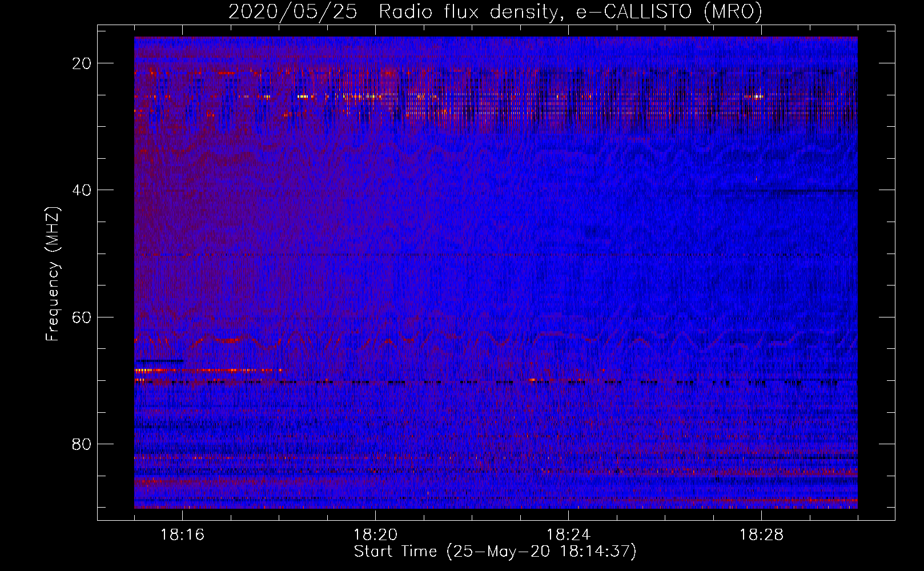Image resolution: width=924 pixels, height=571 pixels.
Task: Click the 18:24 time tick label
Action: click(568, 535)
